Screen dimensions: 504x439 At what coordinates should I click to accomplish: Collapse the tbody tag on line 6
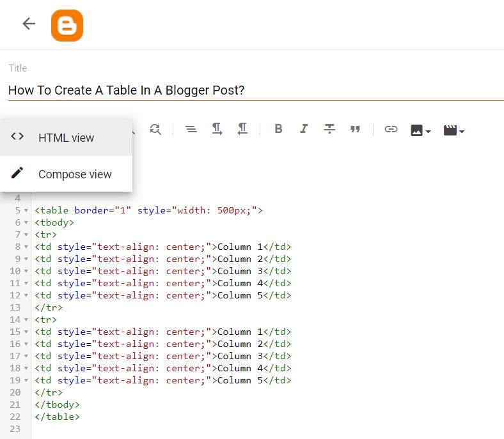pyautogui.click(x=26, y=223)
